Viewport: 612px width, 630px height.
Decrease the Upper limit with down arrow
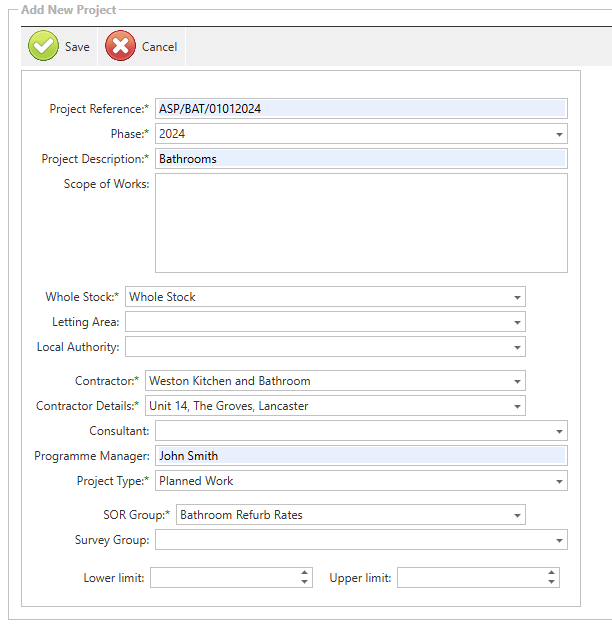coord(551,582)
